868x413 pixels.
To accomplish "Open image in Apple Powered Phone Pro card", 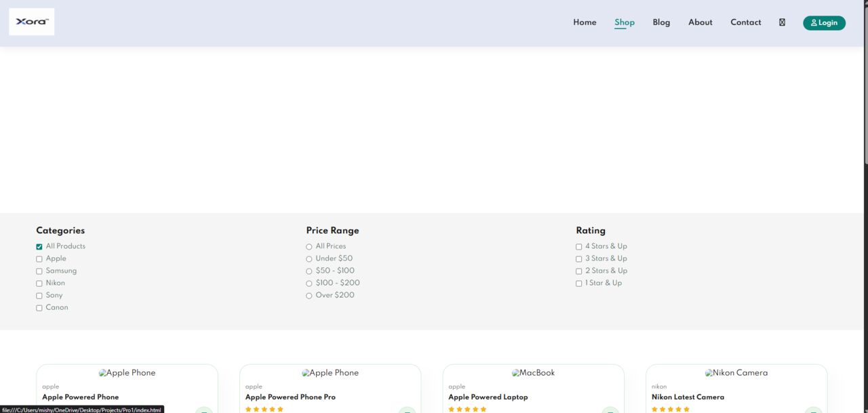I will [x=330, y=373].
